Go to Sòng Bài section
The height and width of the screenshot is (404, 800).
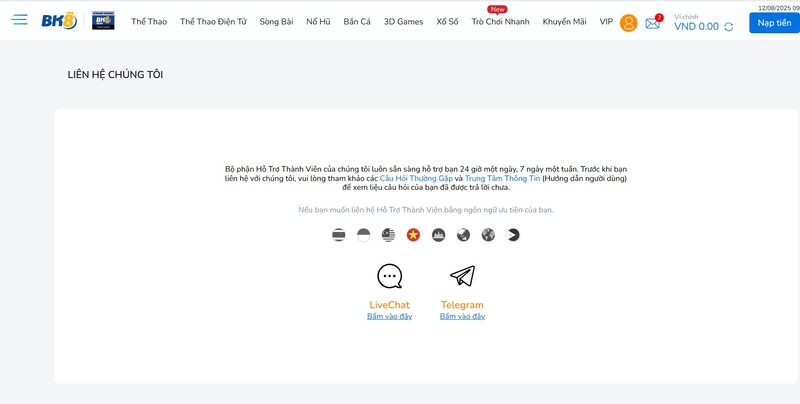coord(277,21)
